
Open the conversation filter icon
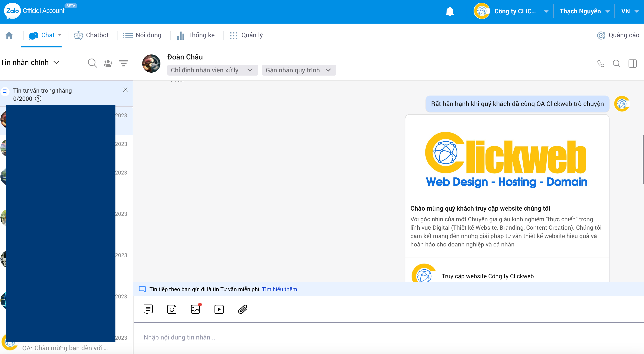point(123,63)
